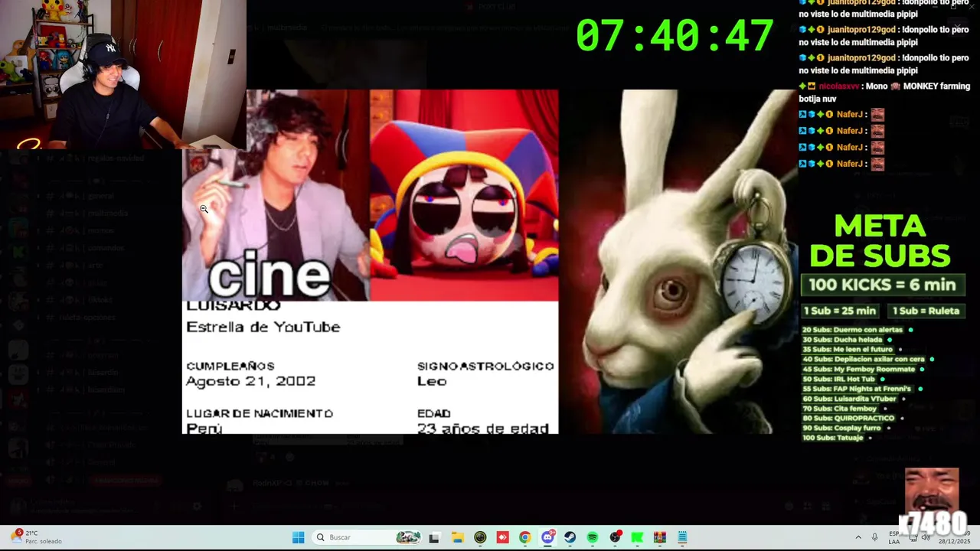Viewport: 980px width, 551px height.
Task: Open File Explorer from the taskbar
Action: coord(457,537)
